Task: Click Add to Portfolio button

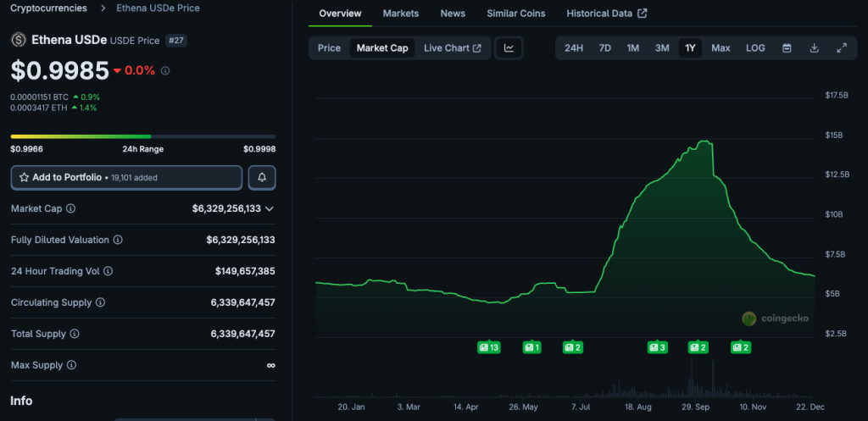Action: coord(126,178)
